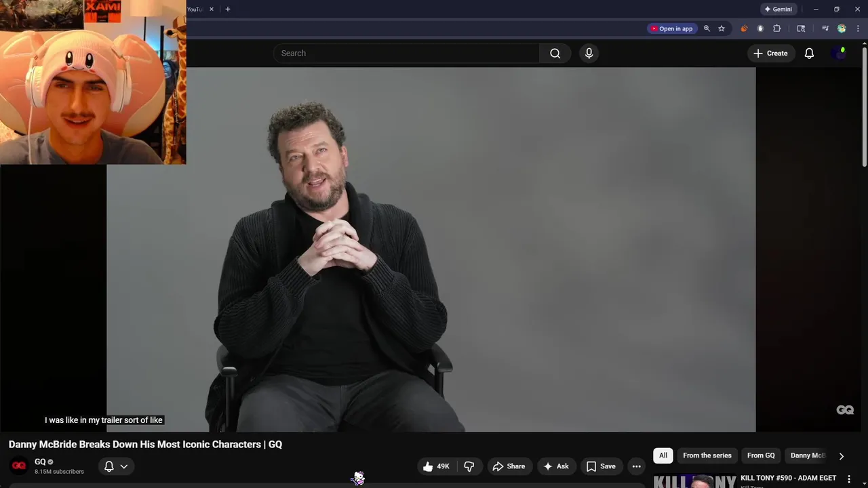Open the Chrome profile avatar

pos(842,28)
